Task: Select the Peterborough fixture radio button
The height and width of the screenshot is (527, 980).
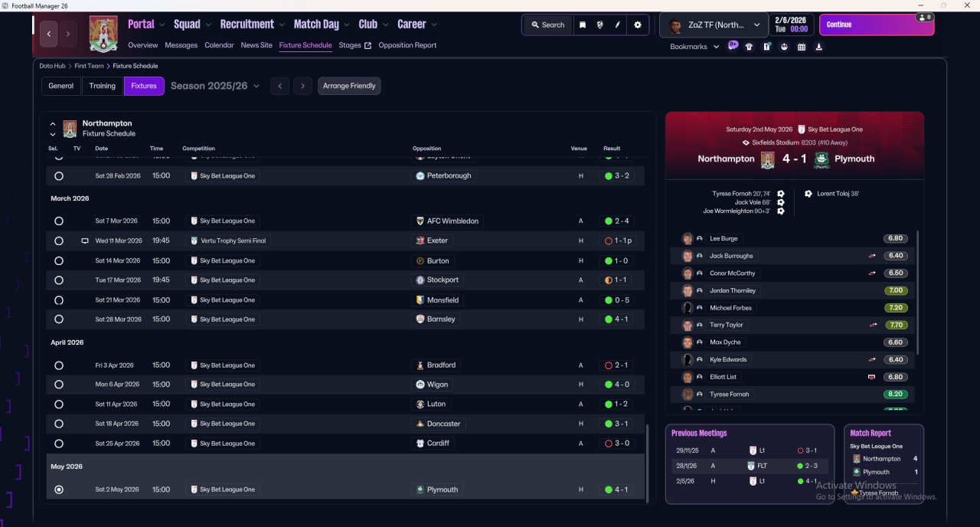Action: tap(59, 175)
